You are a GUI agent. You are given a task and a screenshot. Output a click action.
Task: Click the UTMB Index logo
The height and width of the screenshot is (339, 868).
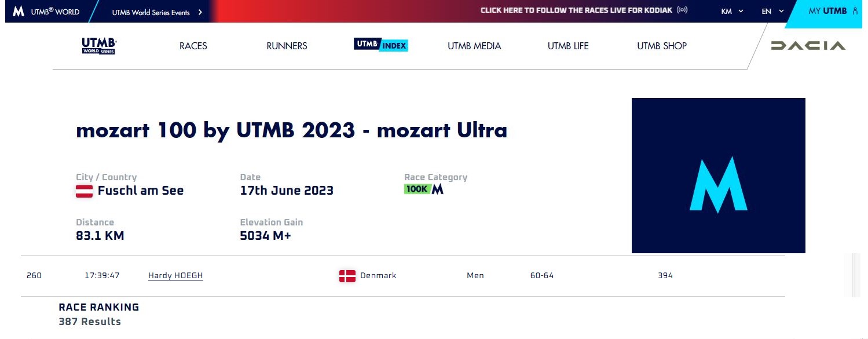click(x=380, y=45)
